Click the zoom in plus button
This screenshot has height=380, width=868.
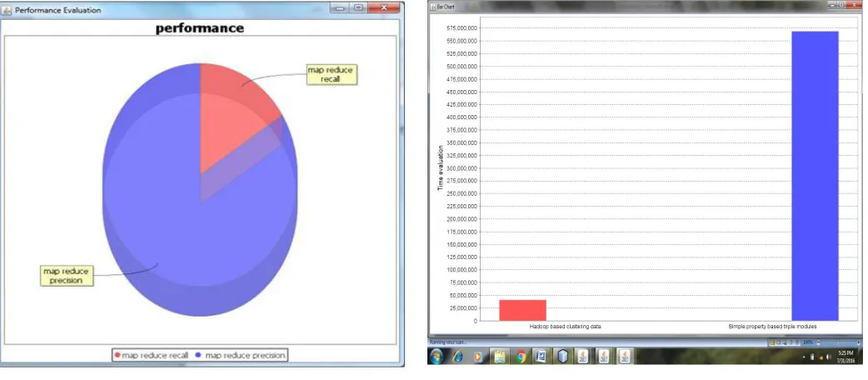click(x=858, y=342)
